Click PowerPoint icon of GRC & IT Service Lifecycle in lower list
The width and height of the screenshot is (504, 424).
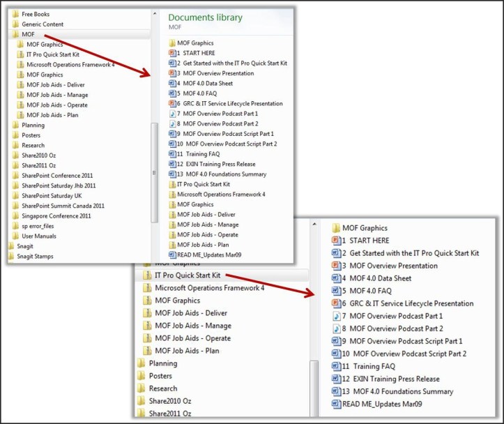[x=336, y=303]
